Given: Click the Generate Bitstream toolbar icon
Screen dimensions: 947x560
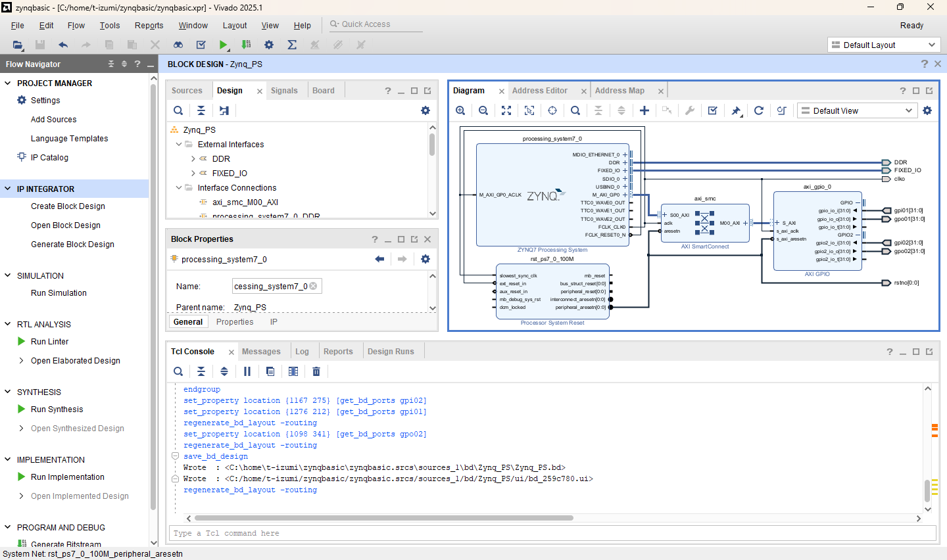Looking at the screenshot, I should 246,45.
